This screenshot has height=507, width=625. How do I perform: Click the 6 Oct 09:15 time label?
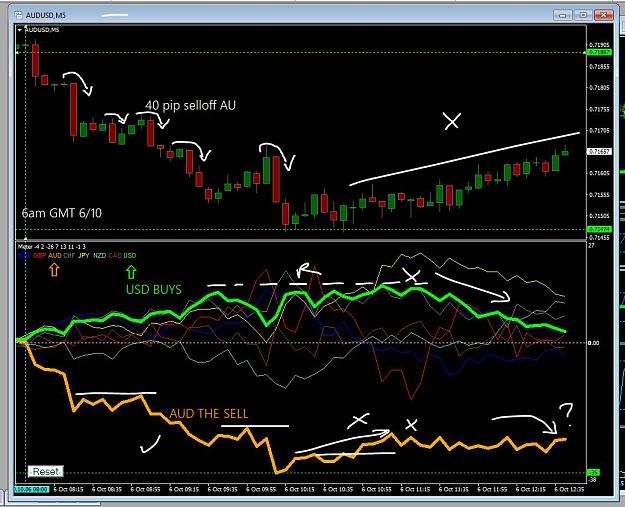point(184,489)
